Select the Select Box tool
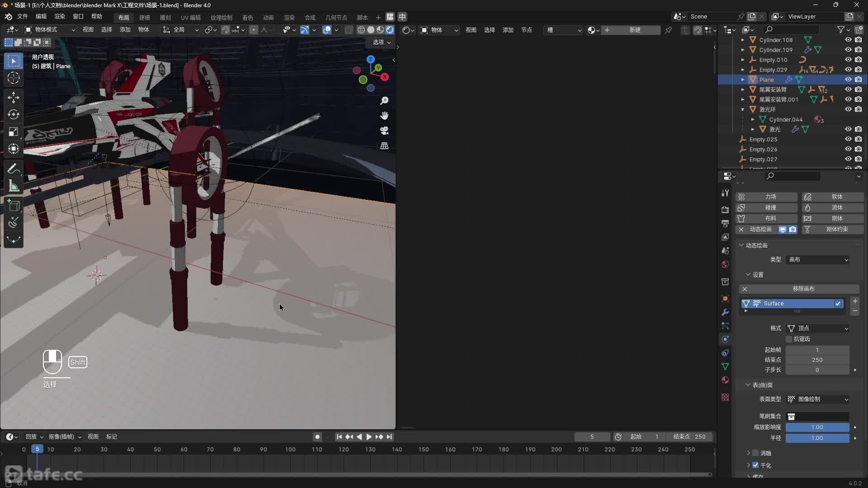Screen dimensions: 868x488 click(x=14, y=61)
